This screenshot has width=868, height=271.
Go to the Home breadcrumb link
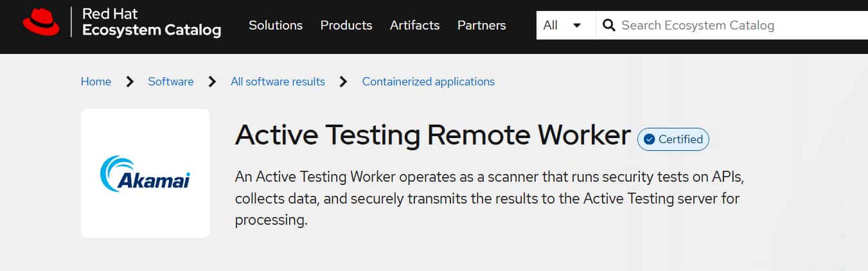pos(96,82)
